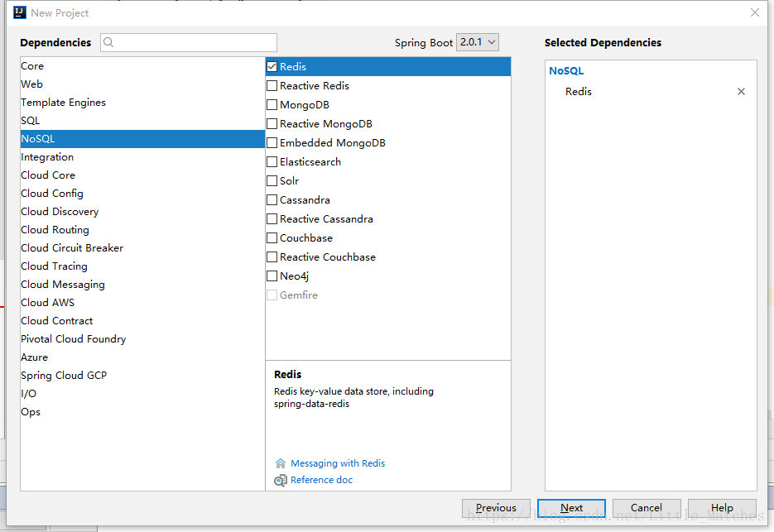Screen dimensions: 774x532
Task: Click the search magnifier icon in Dependencies field
Action: click(108, 42)
